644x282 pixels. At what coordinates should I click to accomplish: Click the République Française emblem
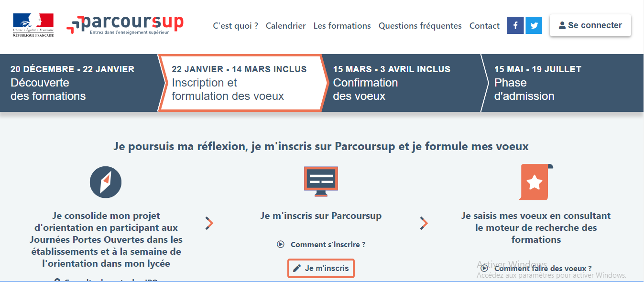click(x=33, y=25)
